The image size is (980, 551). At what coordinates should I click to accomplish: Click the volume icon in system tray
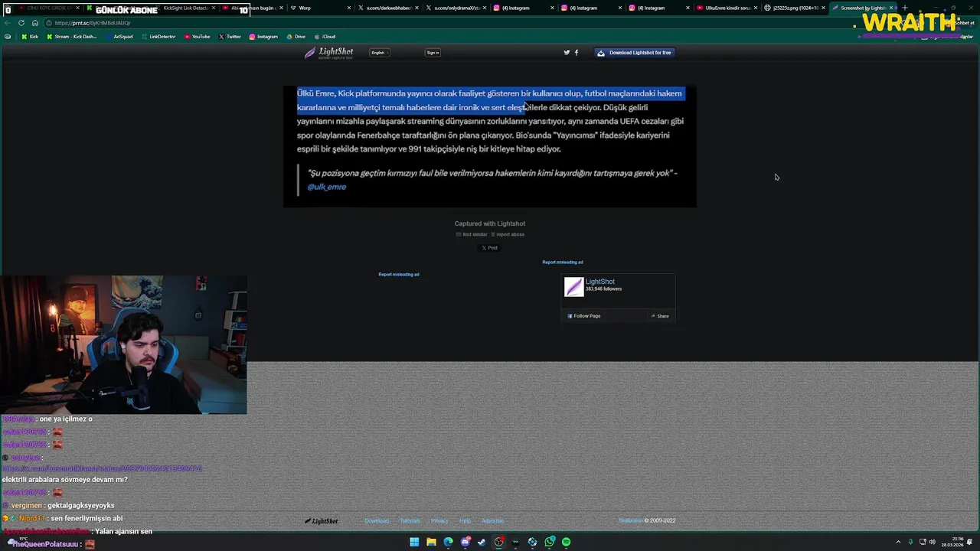click(x=932, y=542)
